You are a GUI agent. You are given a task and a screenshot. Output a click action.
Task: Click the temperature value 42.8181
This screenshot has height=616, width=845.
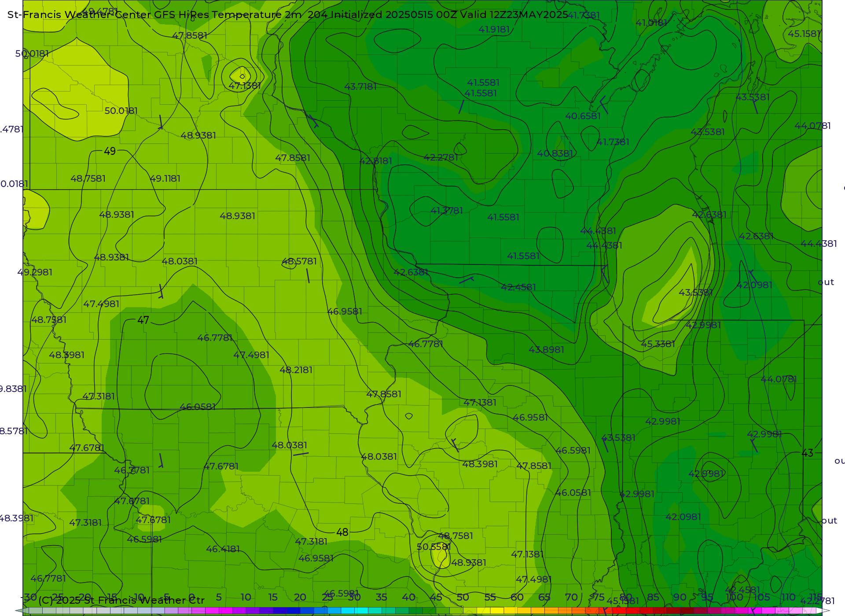tap(375, 161)
